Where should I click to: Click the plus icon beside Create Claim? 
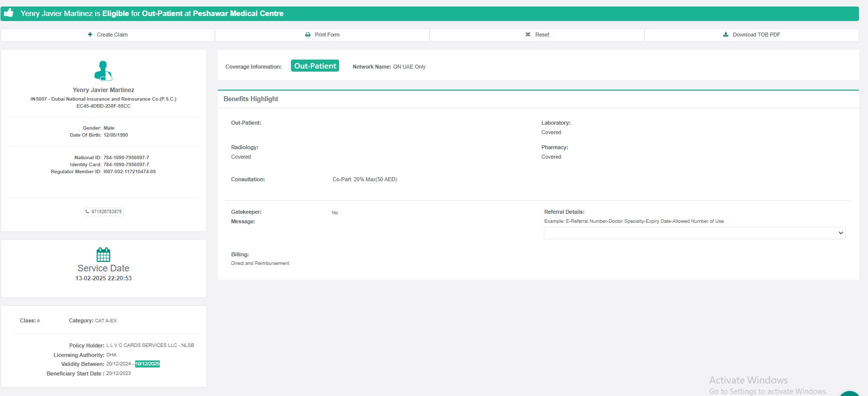(90, 35)
